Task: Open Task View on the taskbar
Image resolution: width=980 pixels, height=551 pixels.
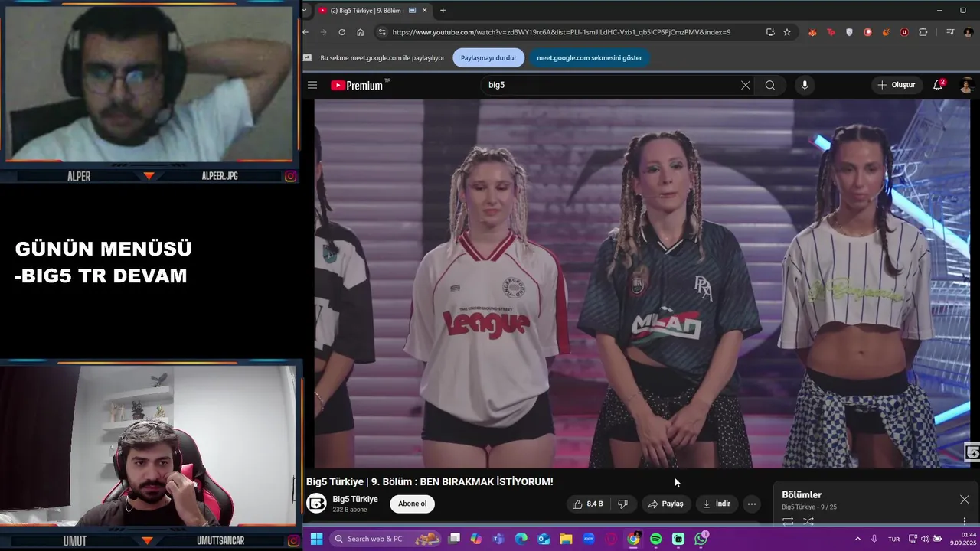Action: click(x=454, y=539)
